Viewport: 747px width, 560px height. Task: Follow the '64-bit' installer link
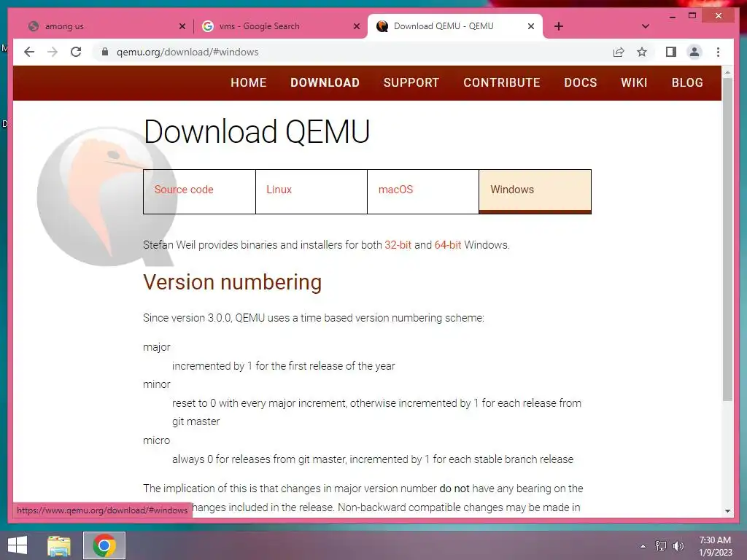tap(448, 245)
